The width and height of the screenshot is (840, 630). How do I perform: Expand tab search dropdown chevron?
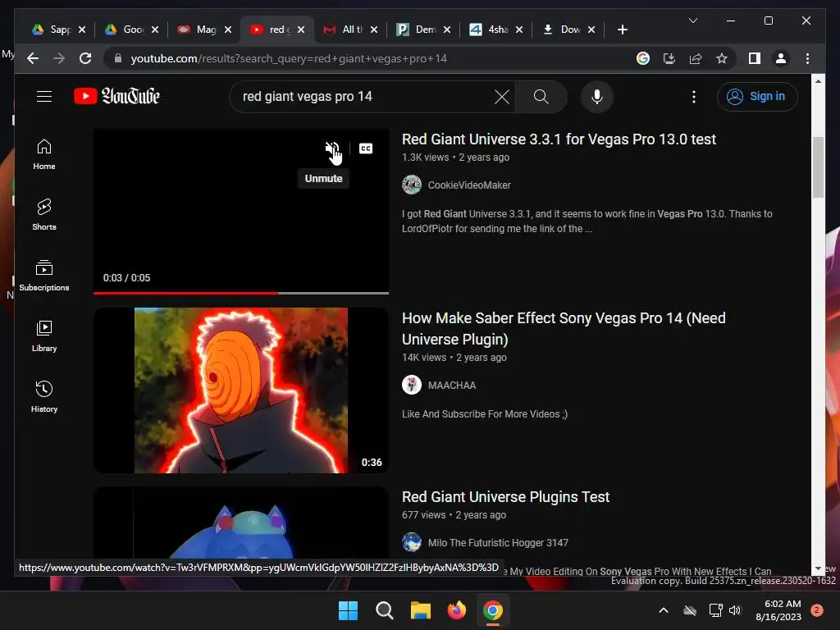coord(692,21)
